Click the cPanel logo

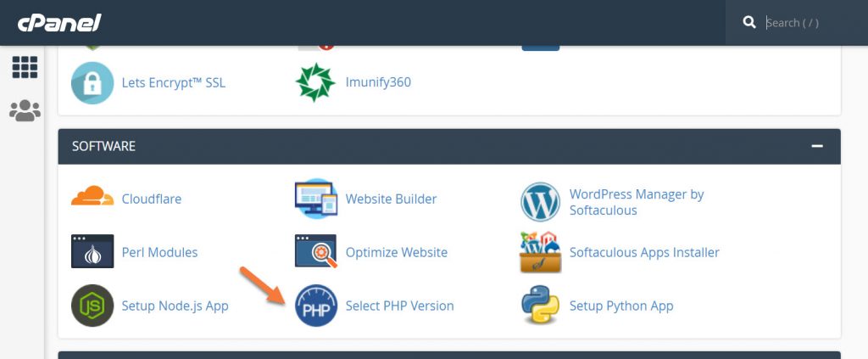pos(60,22)
